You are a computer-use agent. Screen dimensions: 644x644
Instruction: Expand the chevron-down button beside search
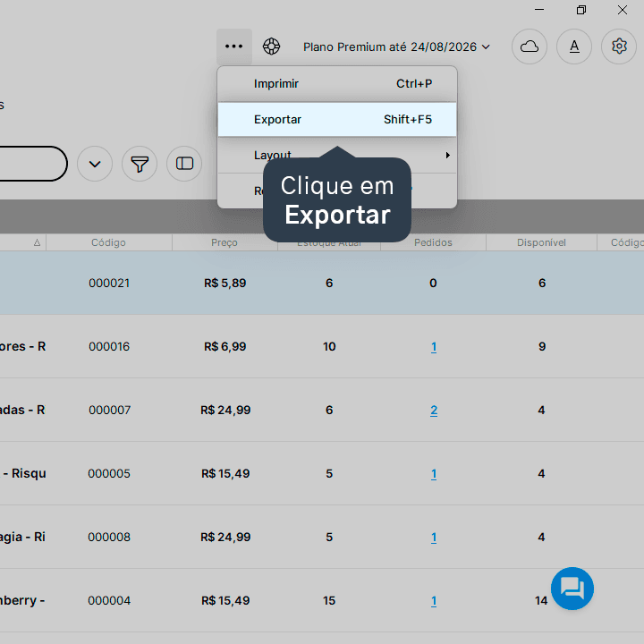95,164
